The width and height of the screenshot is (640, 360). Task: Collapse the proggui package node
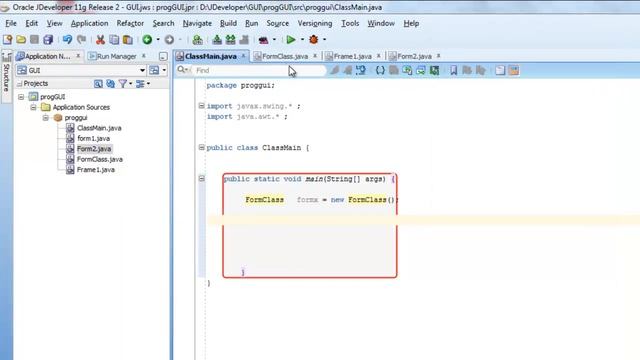click(46, 118)
